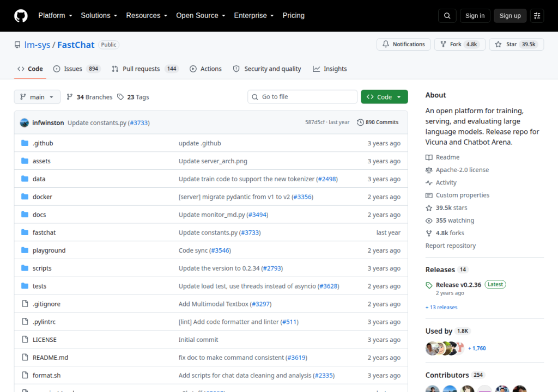Click the branch icon next to 34 Branches

point(70,97)
